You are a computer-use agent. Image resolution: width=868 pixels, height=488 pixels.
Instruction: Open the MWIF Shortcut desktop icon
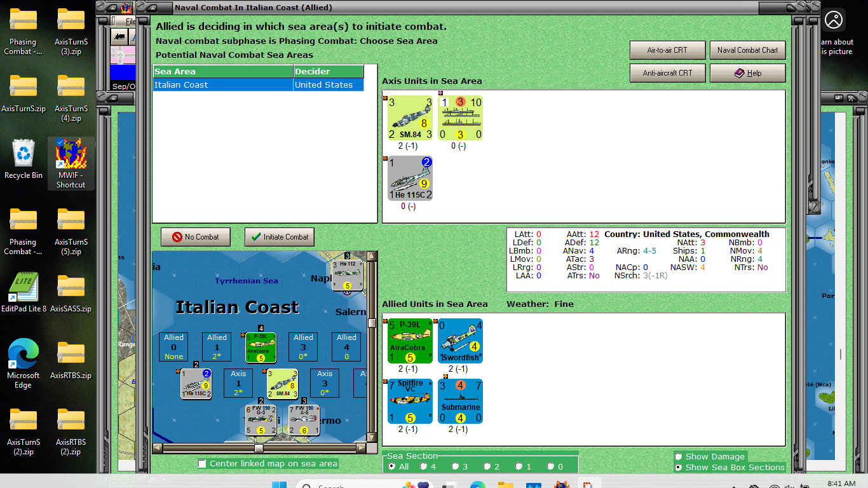pyautogui.click(x=71, y=163)
